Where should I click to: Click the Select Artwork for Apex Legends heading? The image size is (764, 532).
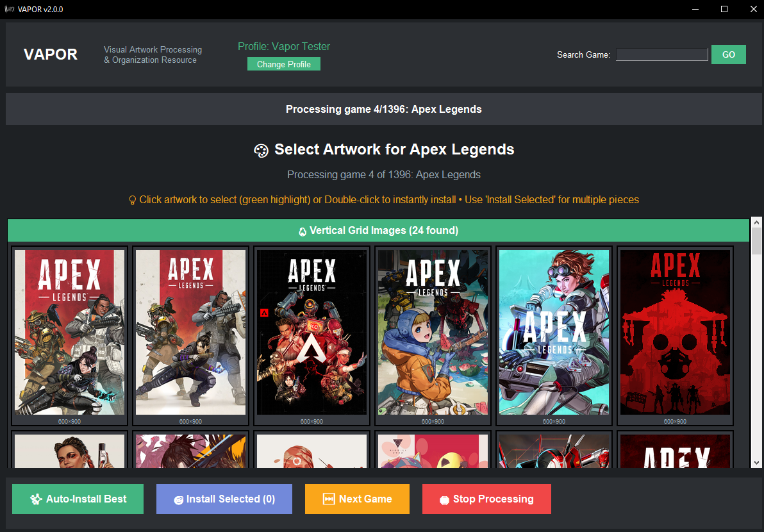pyautogui.click(x=394, y=149)
